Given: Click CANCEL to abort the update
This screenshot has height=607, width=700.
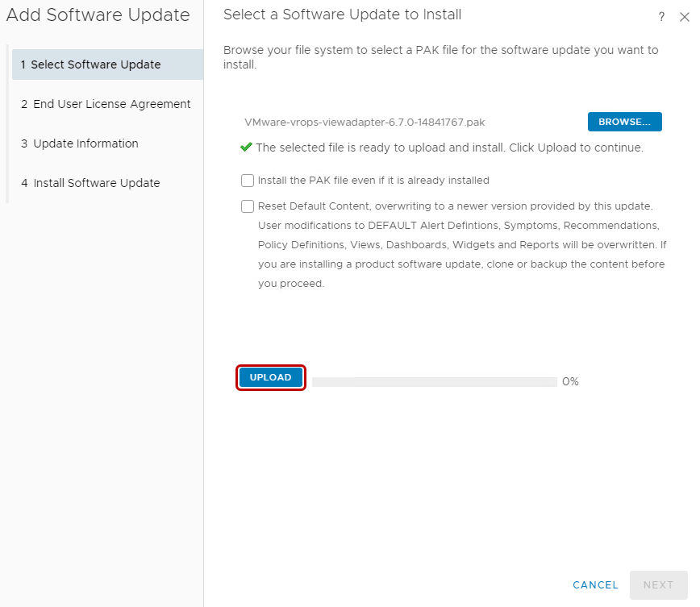Looking at the screenshot, I should [x=595, y=585].
